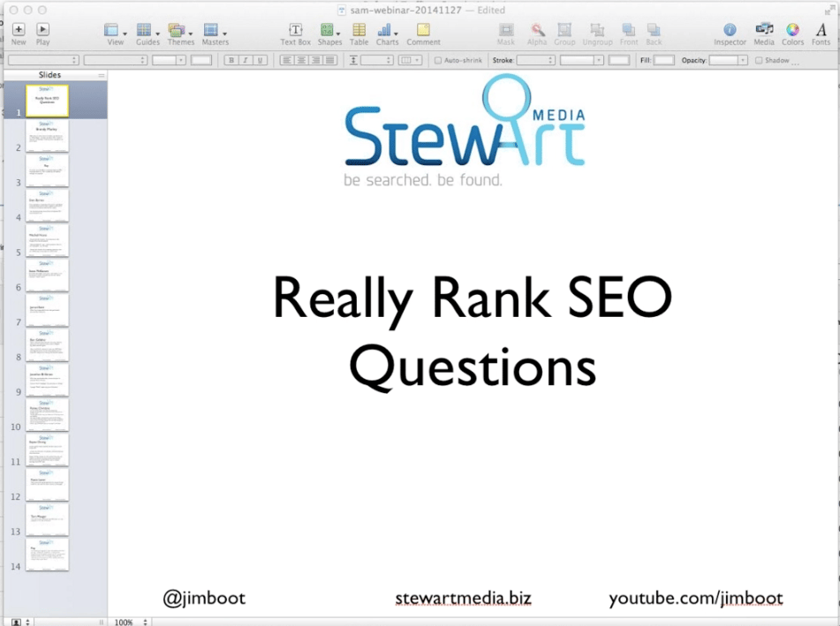The image size is (840, 626).
Task: Bring object to Front
Action: [628, 34]
